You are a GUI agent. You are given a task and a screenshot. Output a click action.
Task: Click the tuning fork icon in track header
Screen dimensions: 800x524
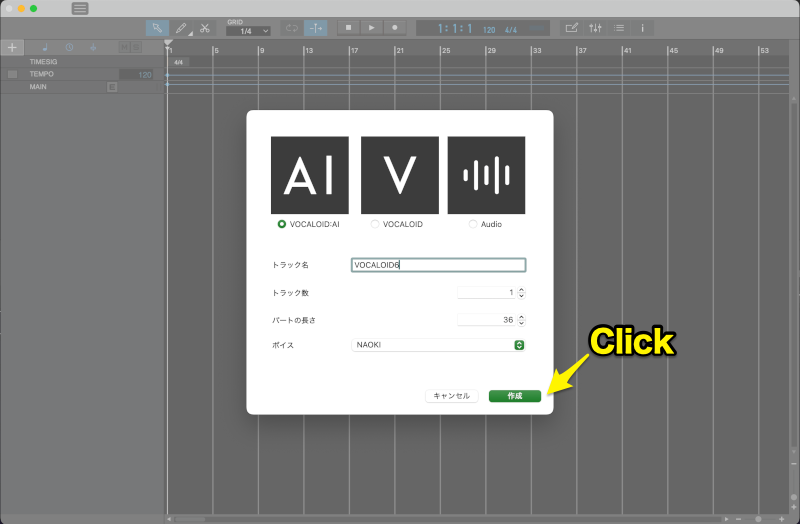pyautogui.click(x=93, y=47)
